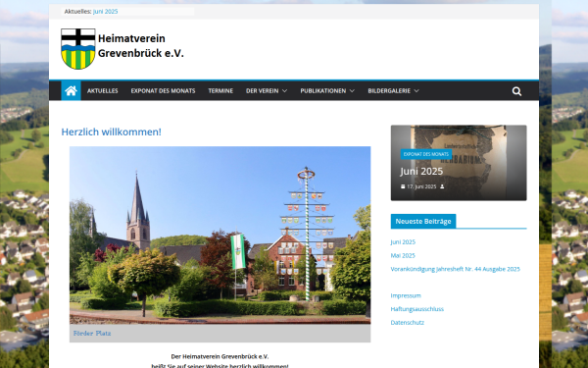Select Bildergalerie menu label
Image resolution: width=588 pixels, height=368 pixels.
(389, 91)
